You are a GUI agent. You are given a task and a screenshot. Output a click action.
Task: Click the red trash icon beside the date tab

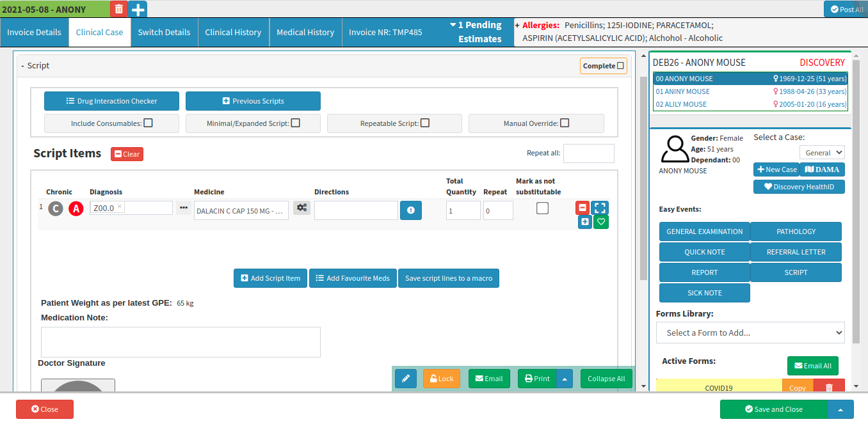[x=118, y=9]
